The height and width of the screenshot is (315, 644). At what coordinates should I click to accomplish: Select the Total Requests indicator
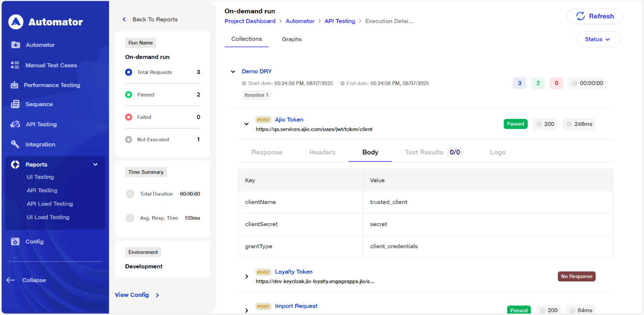click(x=129, y=72)
